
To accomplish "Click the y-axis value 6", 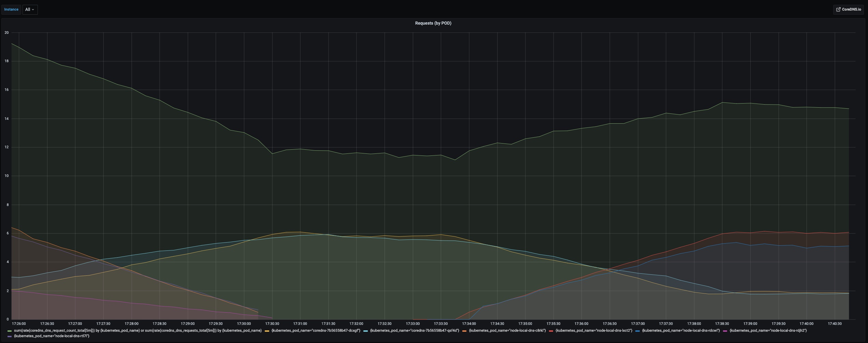I will pyautogui.click(x=8, y=233).
